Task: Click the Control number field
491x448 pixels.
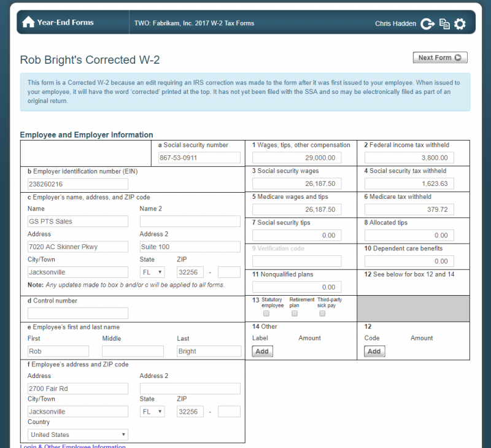Action: coord(78,314)
